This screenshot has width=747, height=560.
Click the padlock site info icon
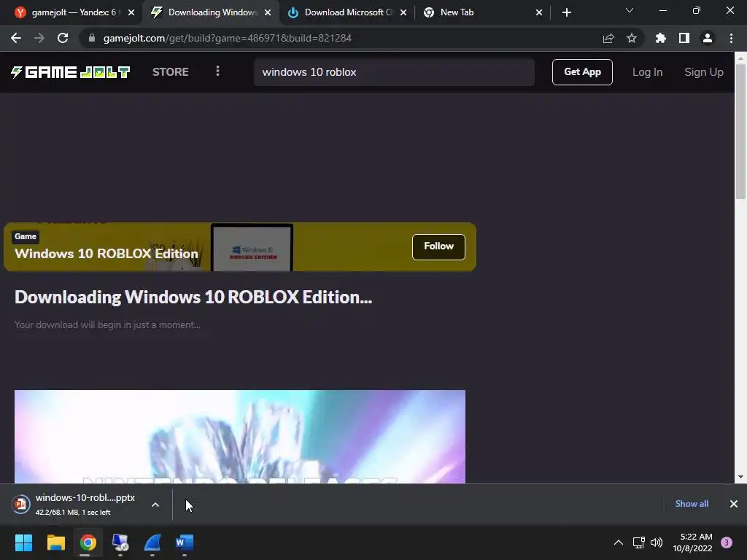[92, 38]
